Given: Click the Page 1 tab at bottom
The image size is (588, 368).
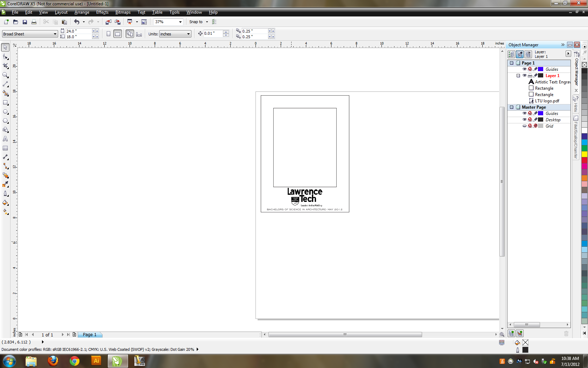Looking at the screenshot, I should point(90,335).
